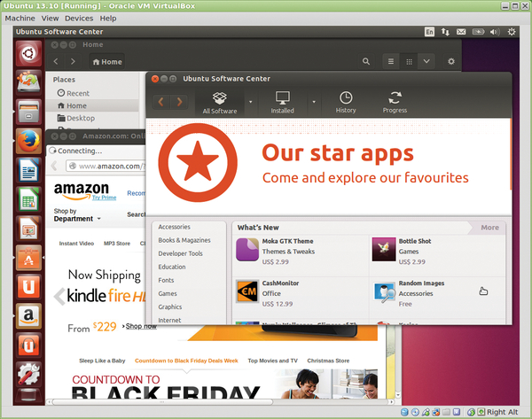The height and width of the screenshot is (419, 532).
Task: Select Books & Magazines category
Action: pyautogui.click(x=184, y=240)
